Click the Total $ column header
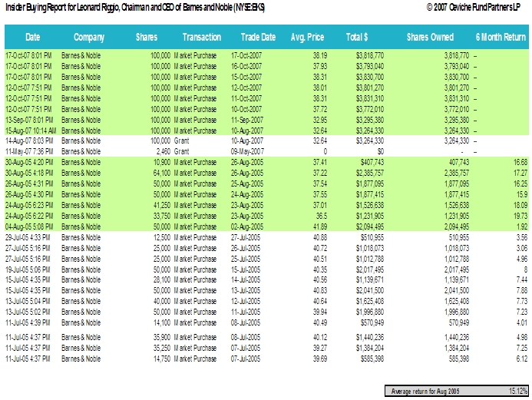The width and height of the screenshot is (532, 400). (357, 37)
